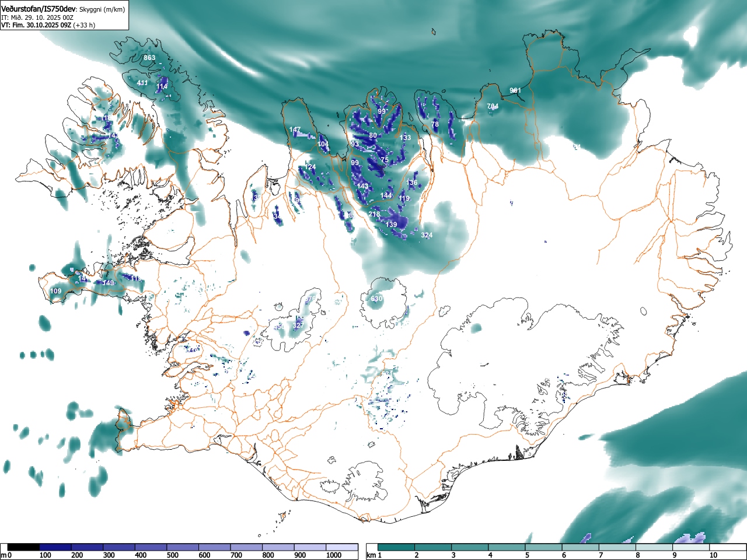
Task: Click the 411 visibility value on the map
Action: click(142, 83)
